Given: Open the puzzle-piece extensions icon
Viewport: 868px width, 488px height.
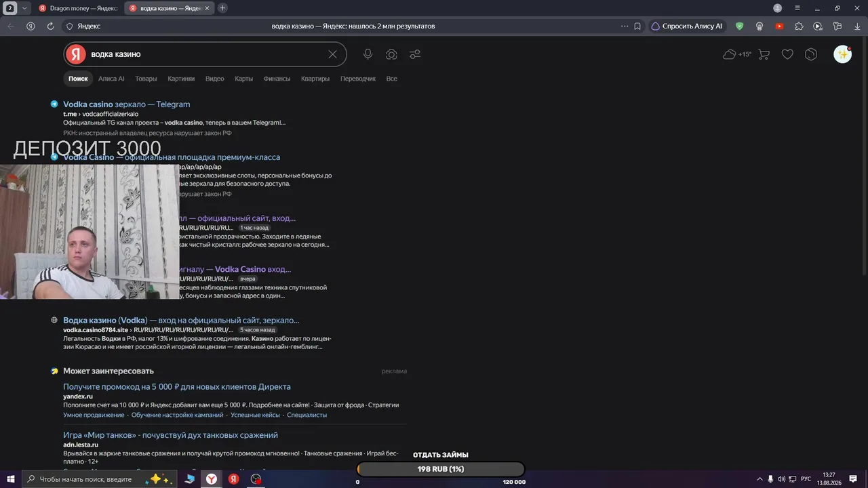Looking at the screenshot, I should 799,26.
